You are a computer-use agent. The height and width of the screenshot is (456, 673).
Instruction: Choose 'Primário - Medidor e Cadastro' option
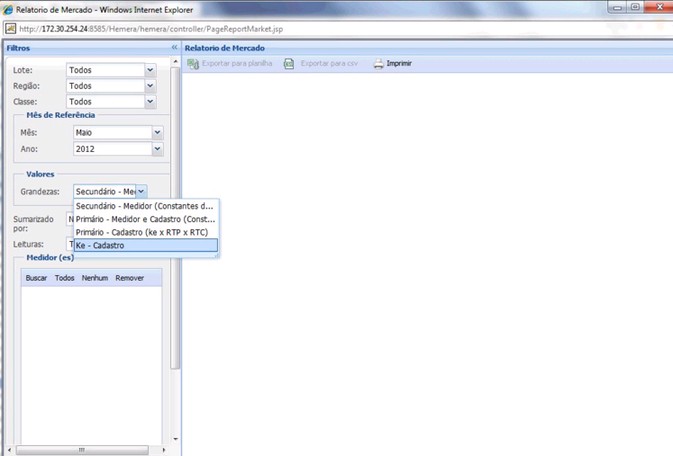point(145,219)
